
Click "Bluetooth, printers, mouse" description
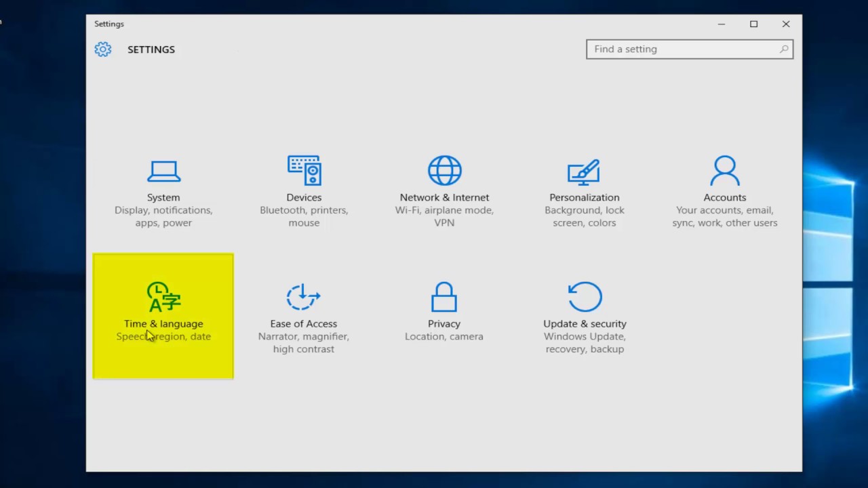click(304, 216)
